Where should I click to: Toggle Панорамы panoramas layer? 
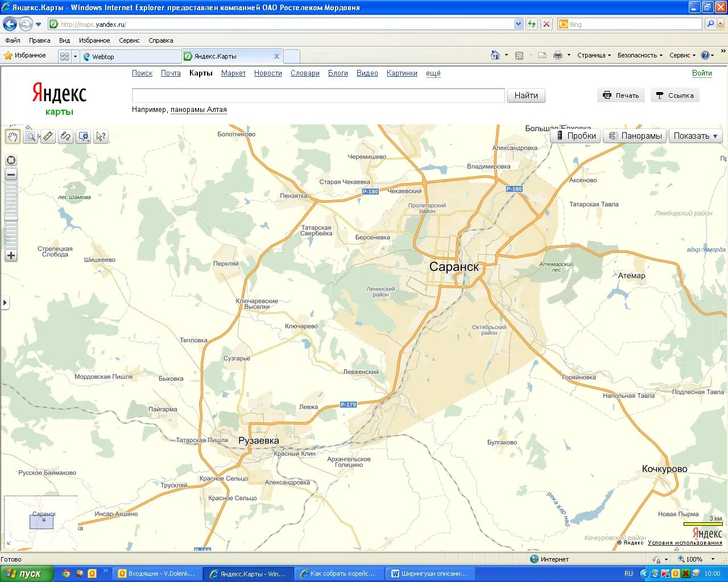(x=634, y=136)
